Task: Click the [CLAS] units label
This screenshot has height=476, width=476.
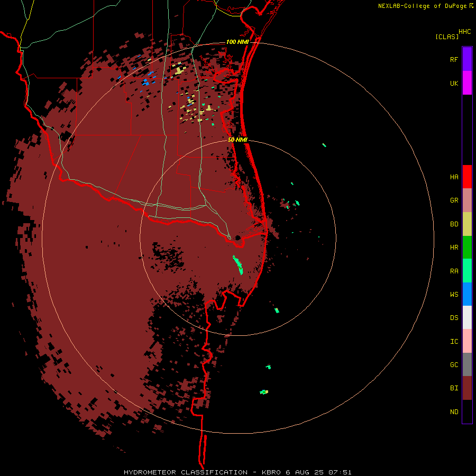Action: [x=447, y=36]
